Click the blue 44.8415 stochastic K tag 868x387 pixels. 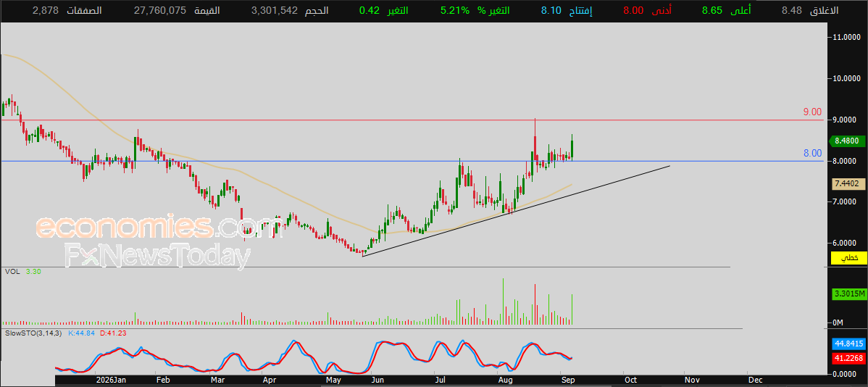(x=848, y=344)
